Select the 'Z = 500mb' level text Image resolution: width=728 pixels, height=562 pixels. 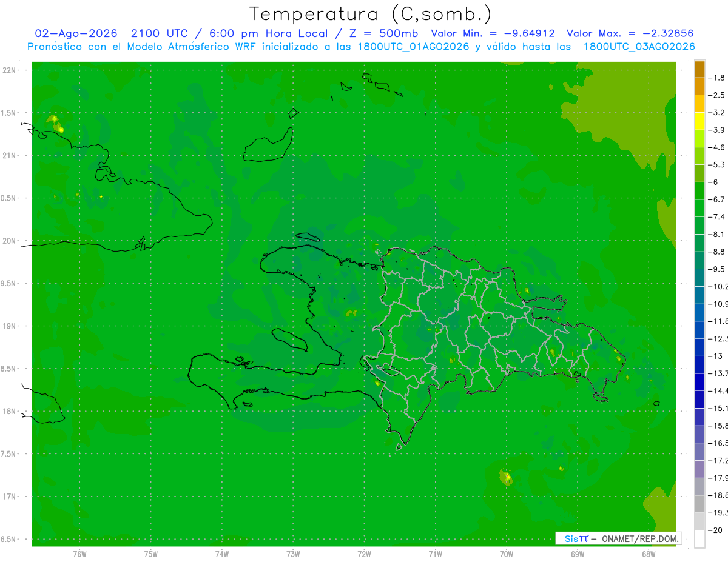point(383,33)
